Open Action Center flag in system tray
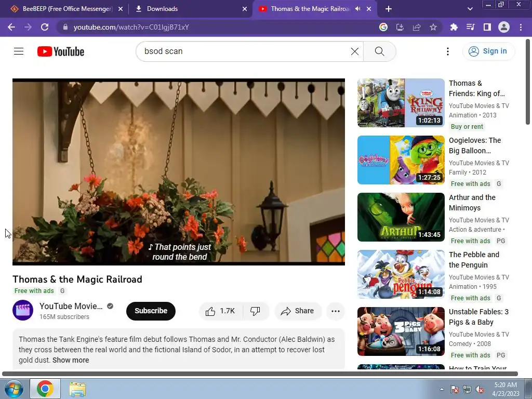 pyautogui.click(x=454, y=390)
